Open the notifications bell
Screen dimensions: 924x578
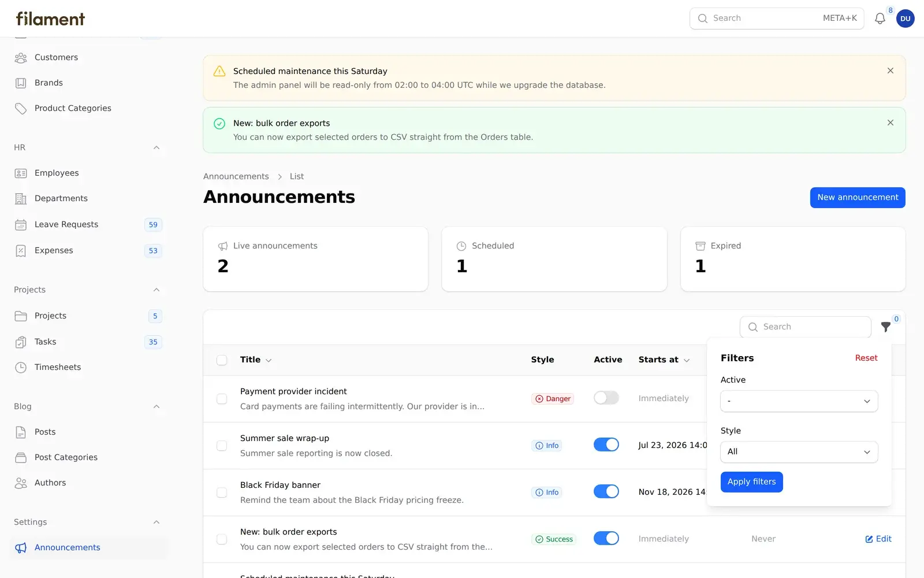880,18
